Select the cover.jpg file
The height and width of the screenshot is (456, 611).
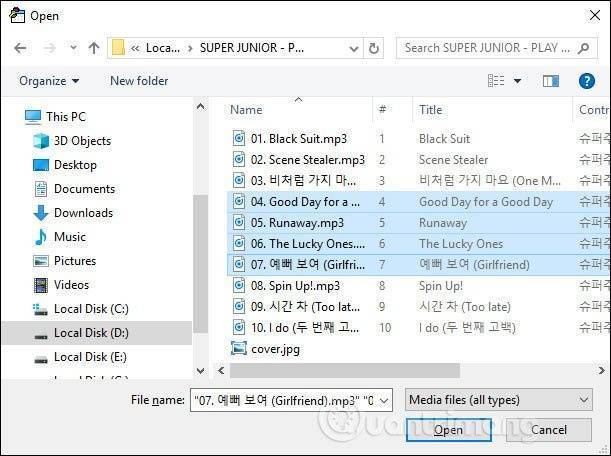pos(275,350)
